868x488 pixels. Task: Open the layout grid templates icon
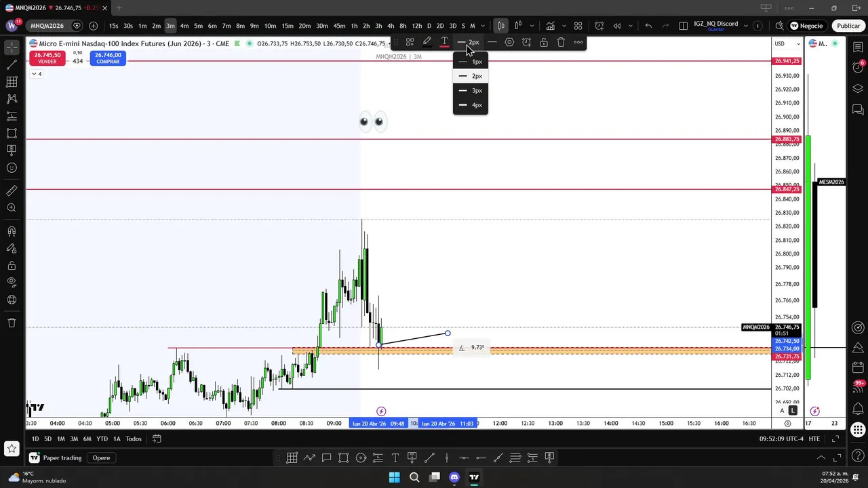tap(578, 26)
